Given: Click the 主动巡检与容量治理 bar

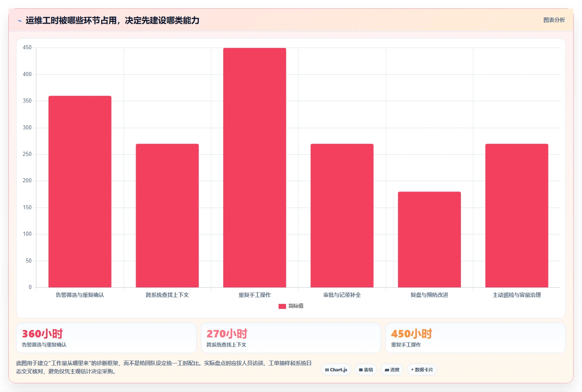Looking at the screenshot, I should click(x=517, y=215).
